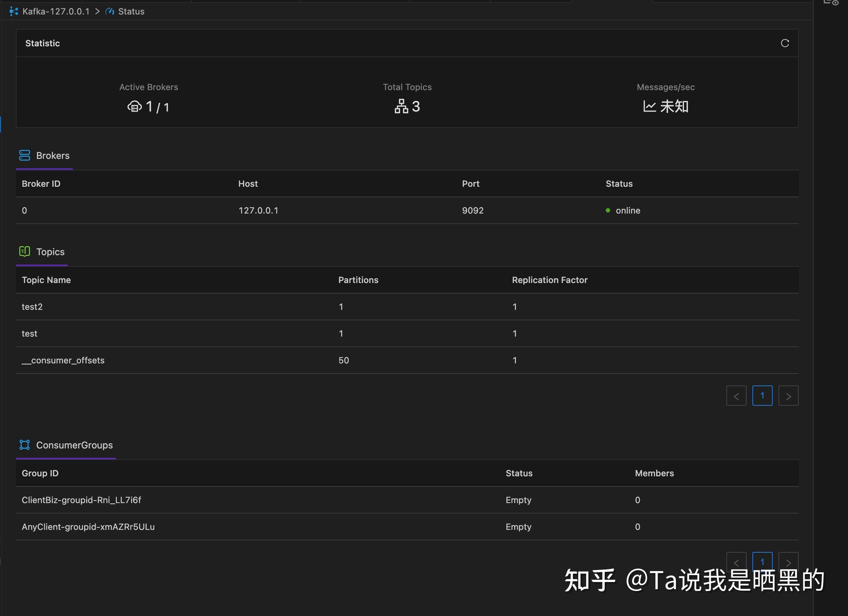Select the Topics tab

coord(42,252)
